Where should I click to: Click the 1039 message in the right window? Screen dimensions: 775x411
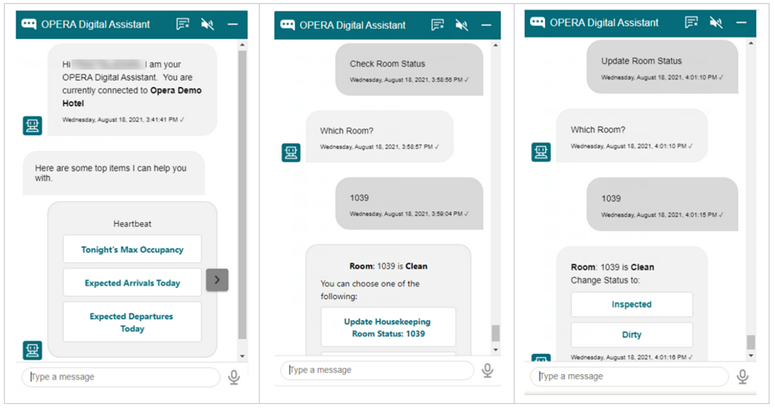tap(662, 204)
